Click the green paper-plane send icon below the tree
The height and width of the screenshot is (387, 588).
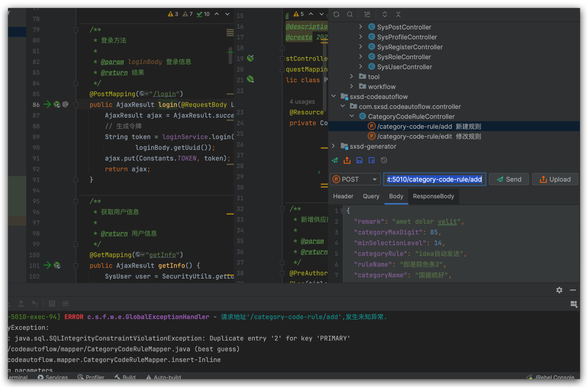tap(335, 160)
